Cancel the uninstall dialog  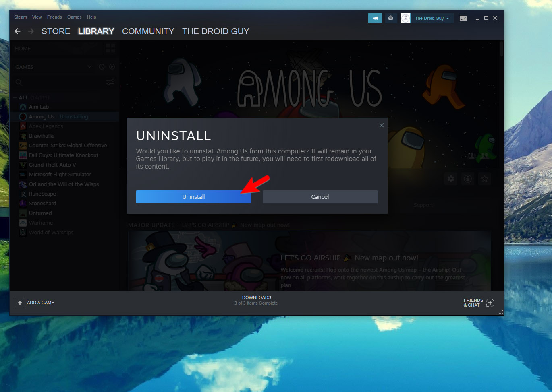(320, 197)
